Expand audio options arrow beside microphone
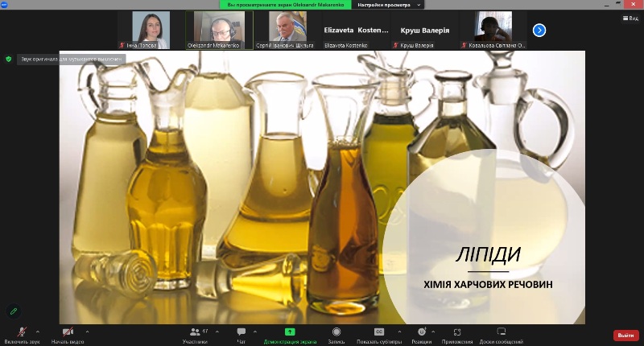The width and height of the screenshot is (644, 346). coord(38,332)
